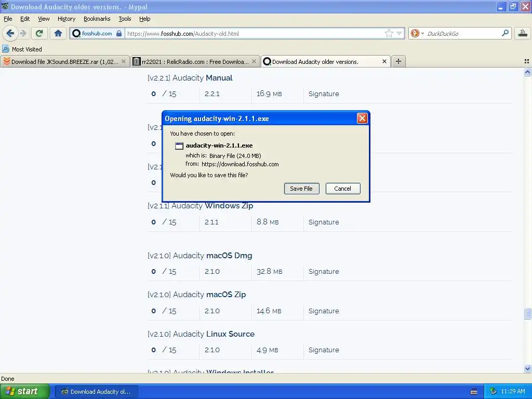Click Save File in the download dialog
Screen dimensions: 532x399
[301, 189]
